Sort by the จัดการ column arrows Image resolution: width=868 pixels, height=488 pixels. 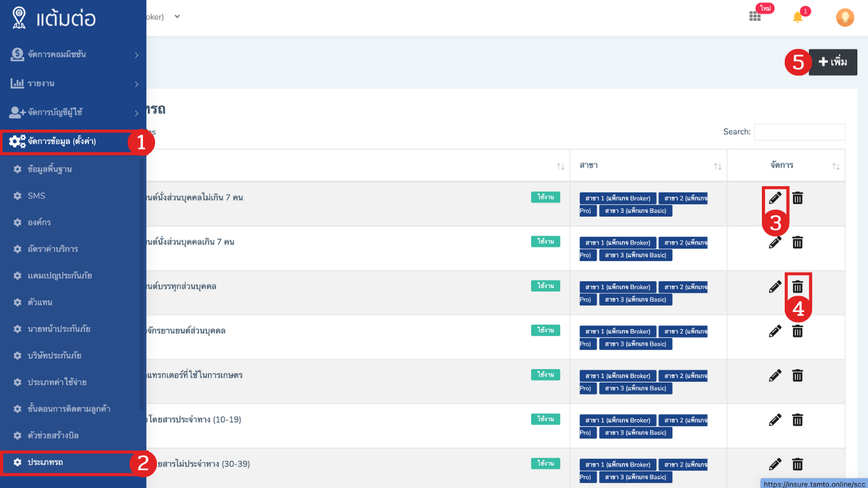pos(836,166)
